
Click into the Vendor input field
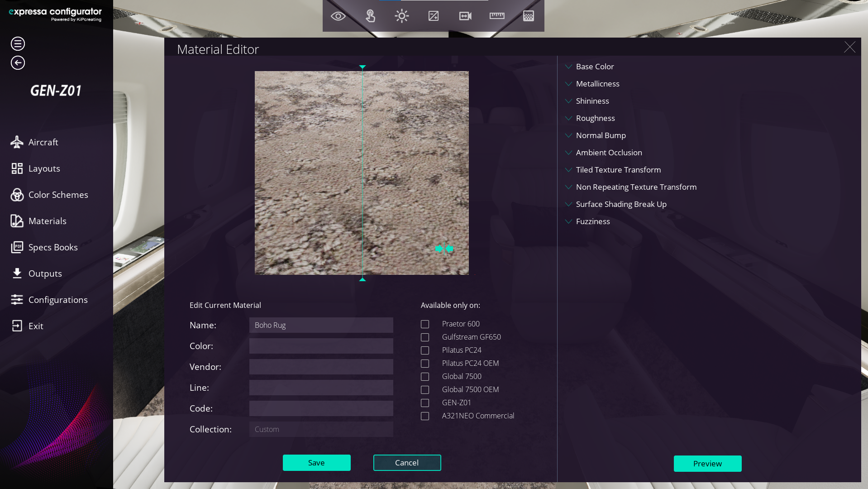pyautogui.click(x=321, y=367)
